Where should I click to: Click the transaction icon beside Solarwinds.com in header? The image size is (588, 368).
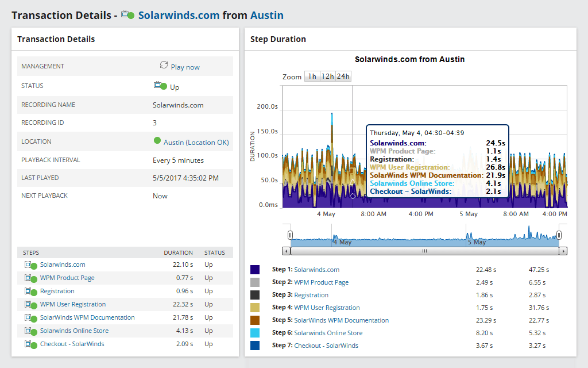click(x=127, y=15)
